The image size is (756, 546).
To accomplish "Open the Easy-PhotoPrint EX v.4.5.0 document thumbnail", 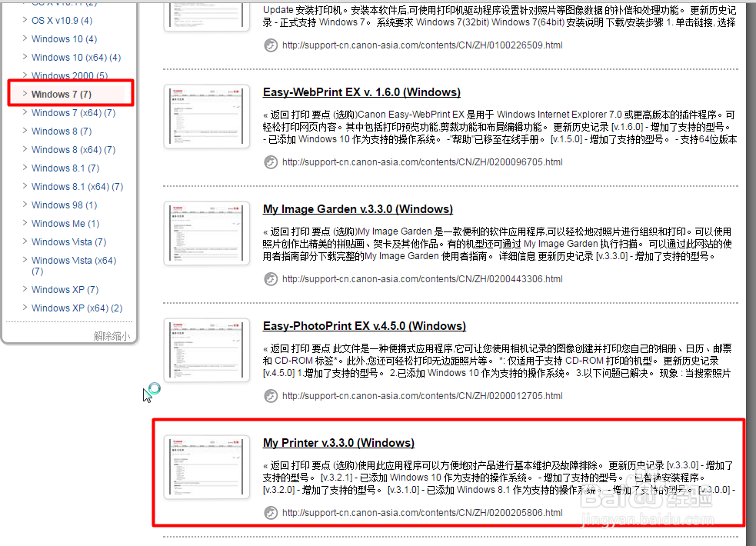I will coord(206,350).
